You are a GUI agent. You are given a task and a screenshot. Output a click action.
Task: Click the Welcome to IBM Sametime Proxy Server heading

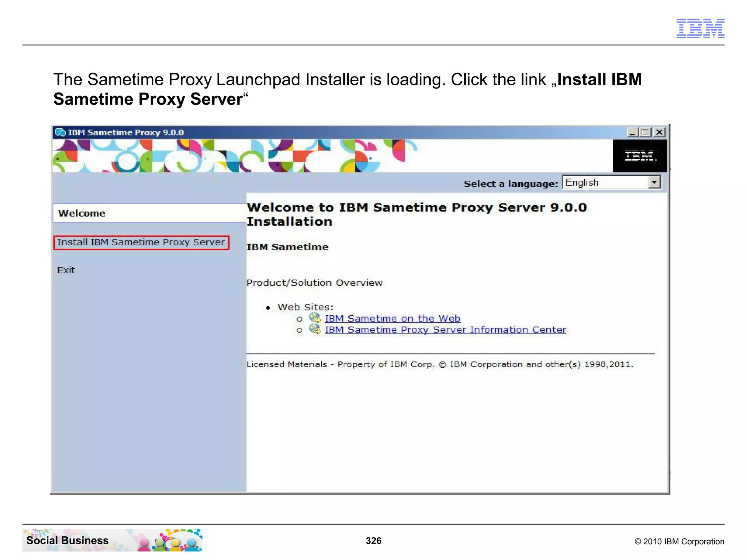417,214
